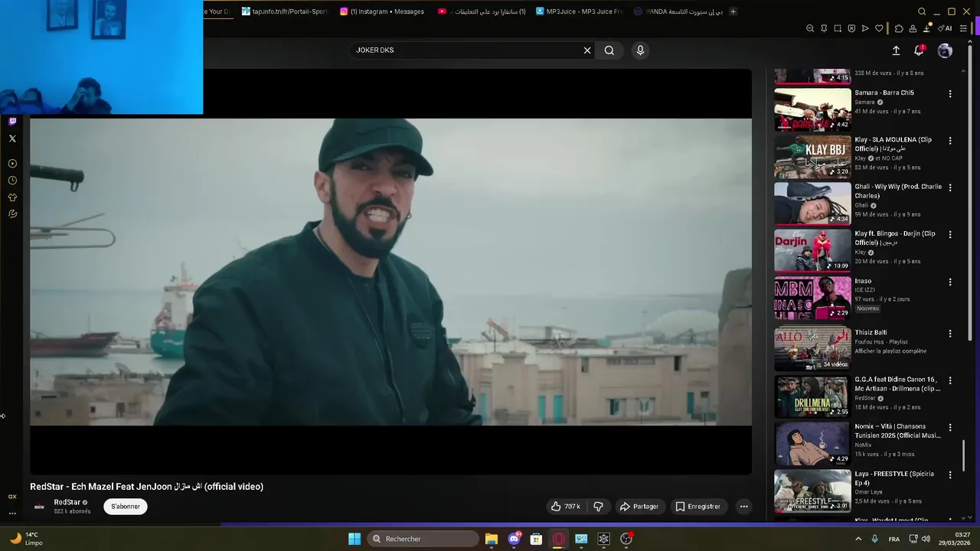Open the Windows Start menu
This screenshot has width=980, height=551.
click(354, 539)
